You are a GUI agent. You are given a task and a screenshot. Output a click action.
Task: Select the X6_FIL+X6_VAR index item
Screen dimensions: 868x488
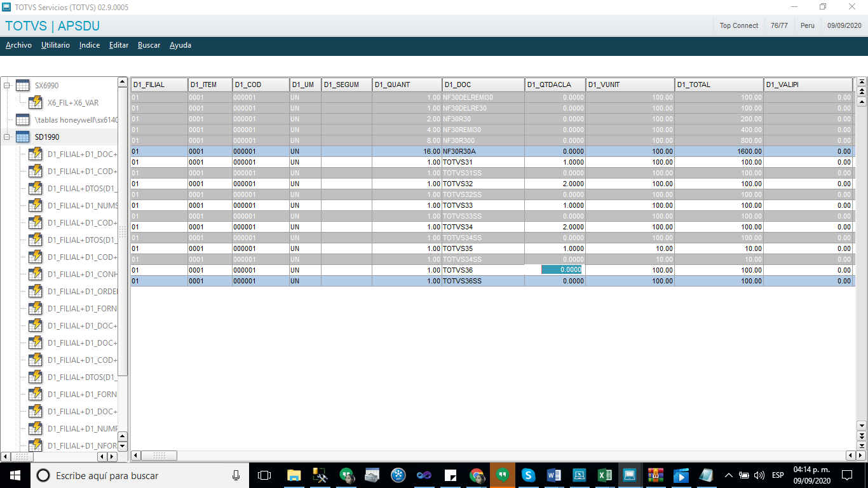73,103
